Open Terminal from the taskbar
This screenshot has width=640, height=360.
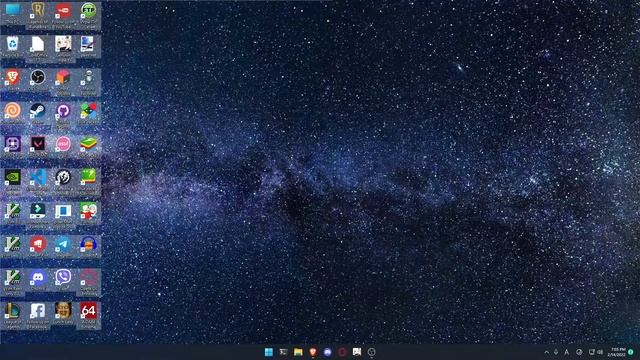click(283, 352)
